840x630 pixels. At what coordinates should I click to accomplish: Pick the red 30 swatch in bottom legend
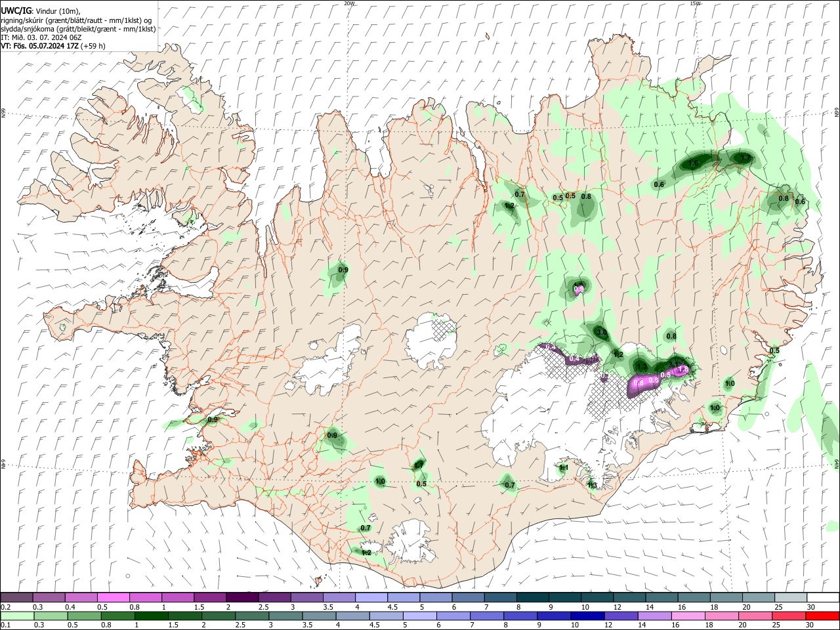click(822, 616)
